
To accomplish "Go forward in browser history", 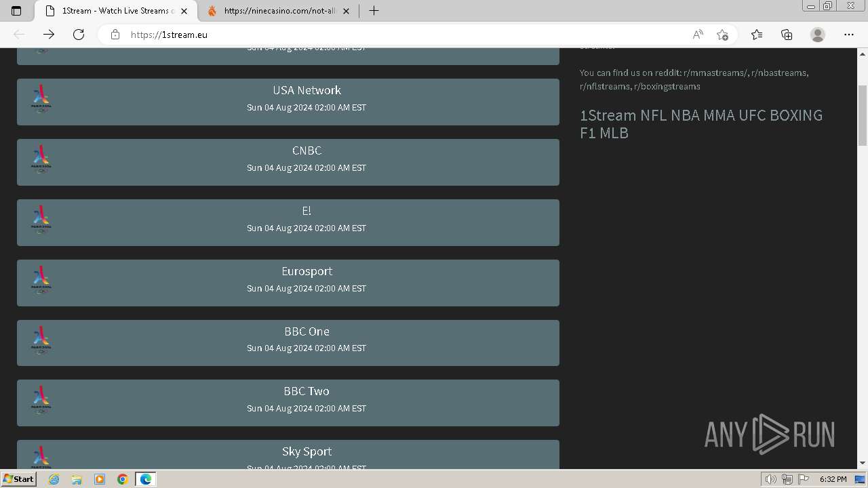I will [49, 35].
